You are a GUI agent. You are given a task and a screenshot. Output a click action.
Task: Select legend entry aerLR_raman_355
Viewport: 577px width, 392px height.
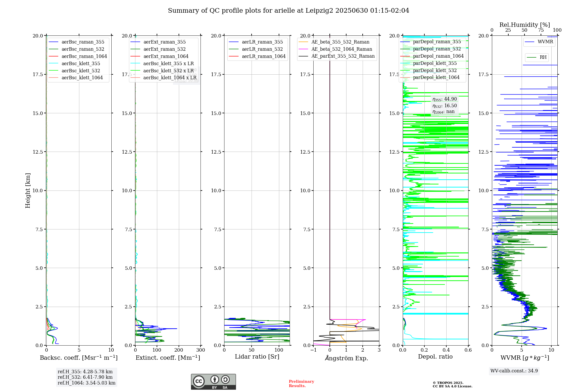point(256,42)
